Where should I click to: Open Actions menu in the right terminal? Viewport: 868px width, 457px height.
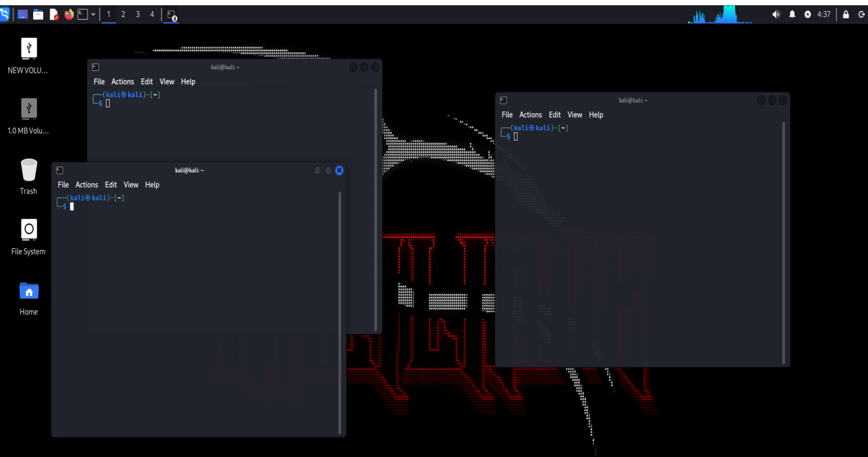point(531,115)
